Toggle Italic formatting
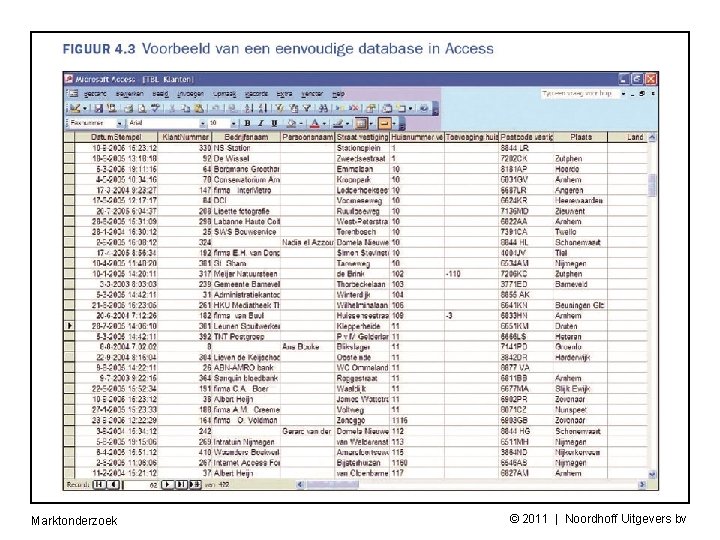Viewport: 720px width, 540px height. (x=261, y=123)
